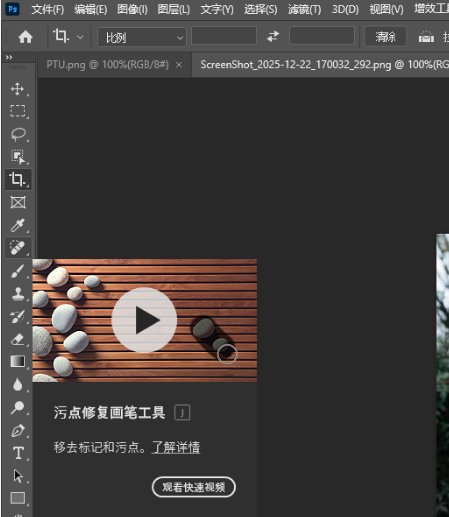Go to the Home screen icon
This screenshot has width=449, height=517.
[25, 37]
